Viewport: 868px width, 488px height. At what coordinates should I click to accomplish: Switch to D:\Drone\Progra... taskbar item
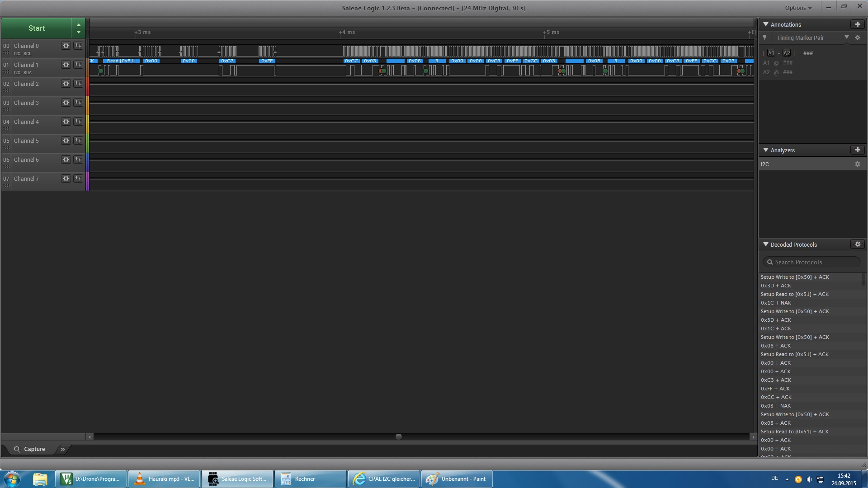click(91, 479)
